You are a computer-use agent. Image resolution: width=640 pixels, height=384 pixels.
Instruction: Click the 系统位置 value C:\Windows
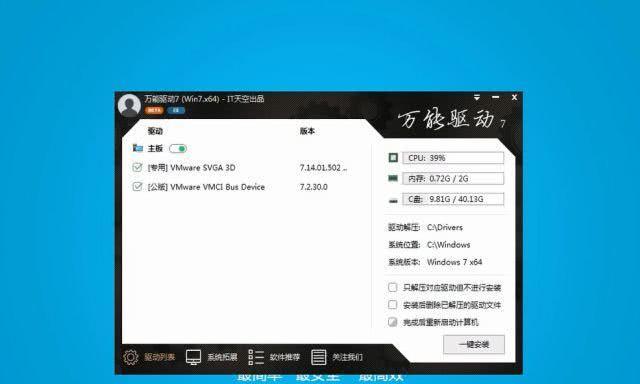[449, 245]
